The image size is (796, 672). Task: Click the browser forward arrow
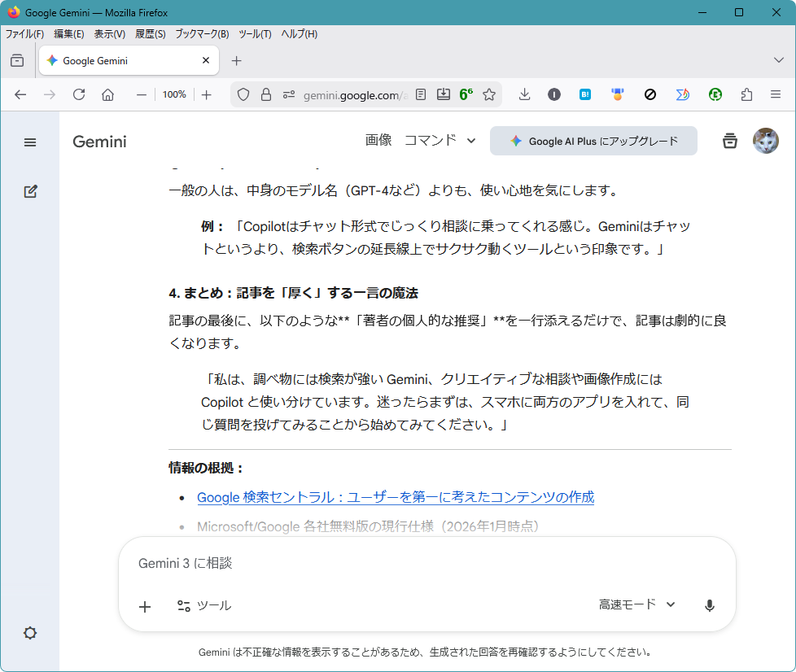[x=50, y=94]
